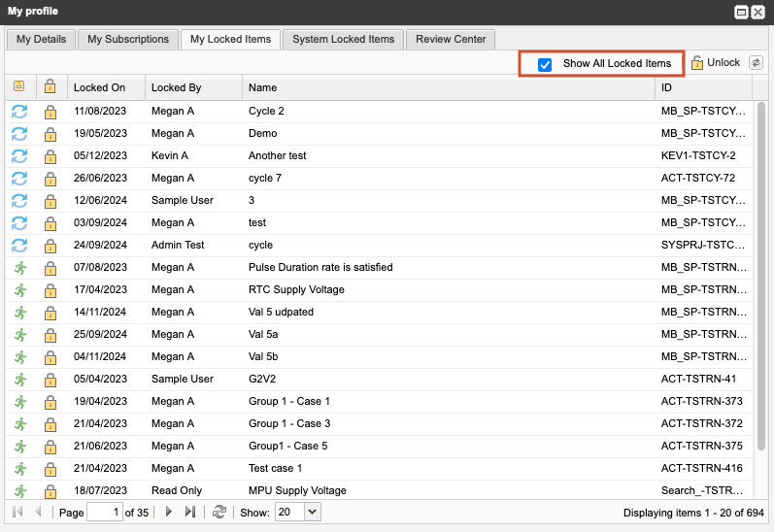Uncheck Show All Locked Items
This screenshot has width=774, height=532.
545,64
